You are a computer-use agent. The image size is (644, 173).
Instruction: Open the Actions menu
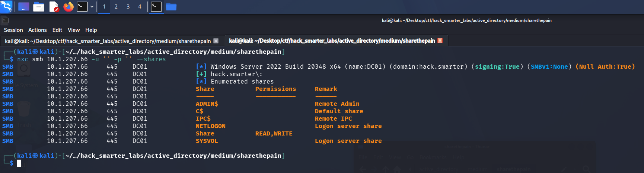38,30
